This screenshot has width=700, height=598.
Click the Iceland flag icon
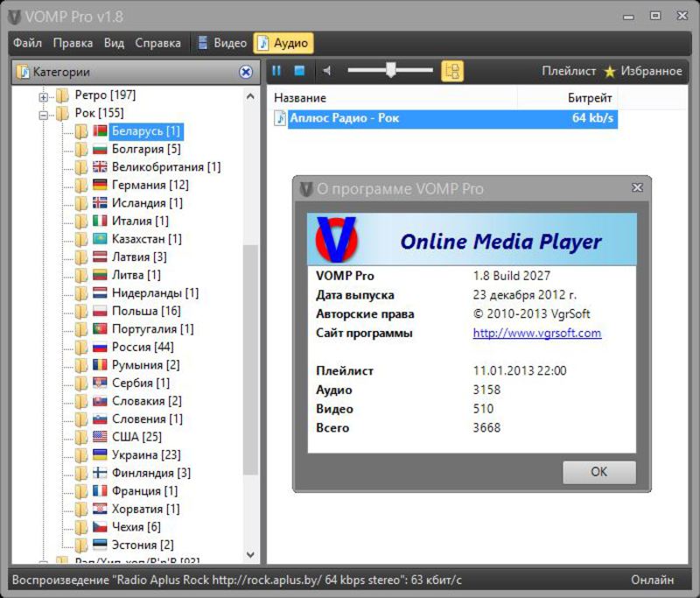100,203
